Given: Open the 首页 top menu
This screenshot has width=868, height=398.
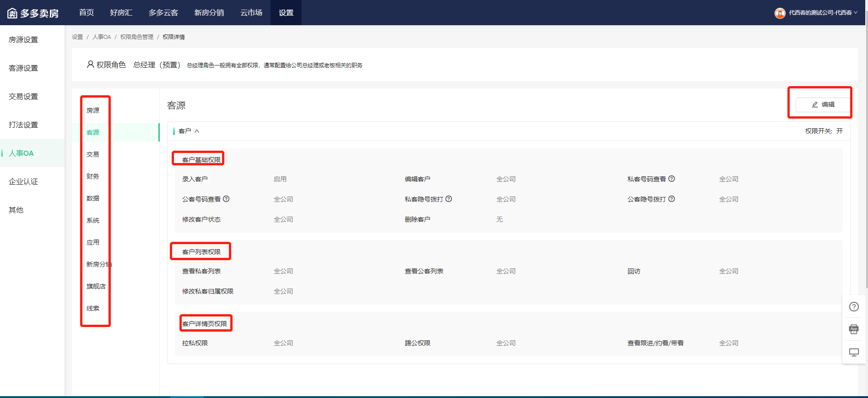Looking at the screenshot, I should click(x=87, y=13).
